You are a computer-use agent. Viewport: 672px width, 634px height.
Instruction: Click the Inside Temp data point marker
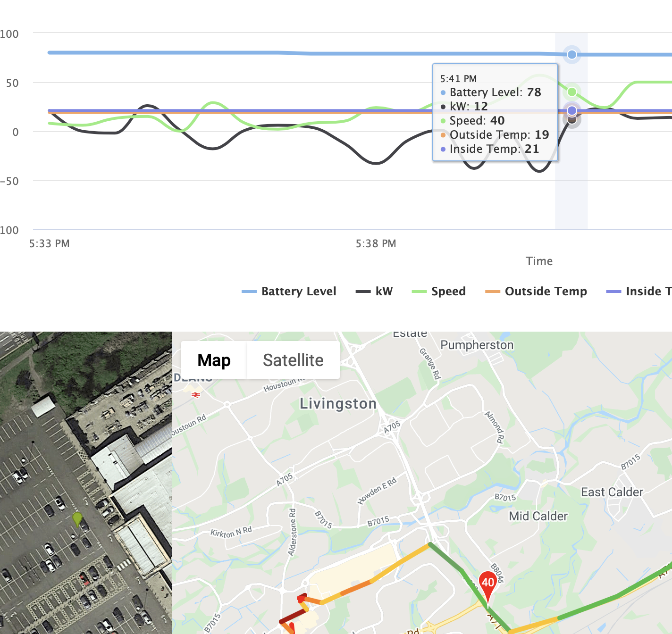[x=572, y=111]
